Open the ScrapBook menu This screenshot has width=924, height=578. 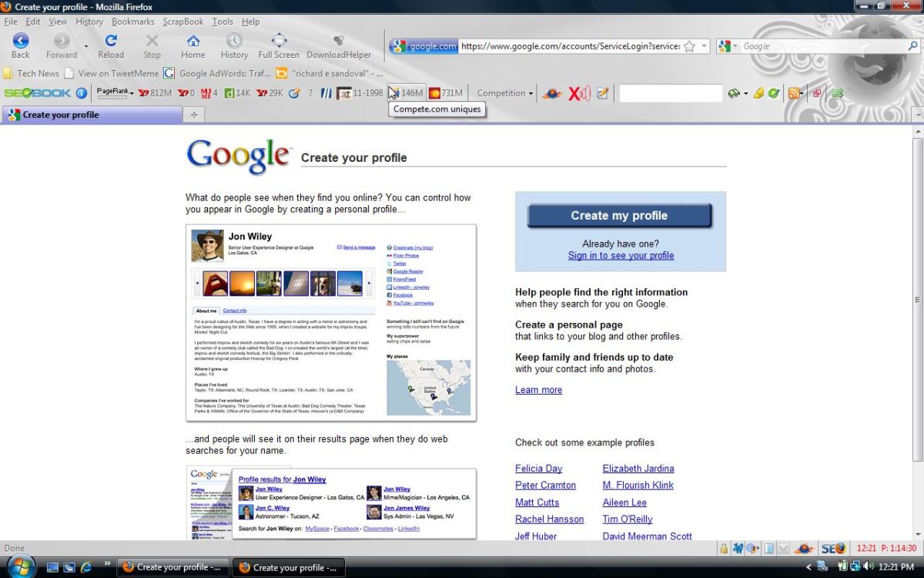[184, 22]
